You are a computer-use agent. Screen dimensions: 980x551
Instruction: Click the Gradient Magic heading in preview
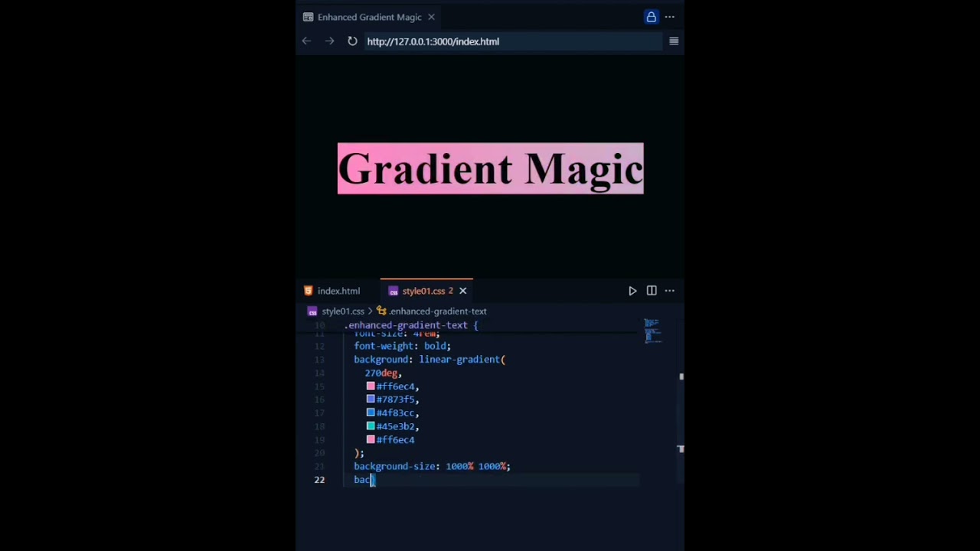coord(491,168)
